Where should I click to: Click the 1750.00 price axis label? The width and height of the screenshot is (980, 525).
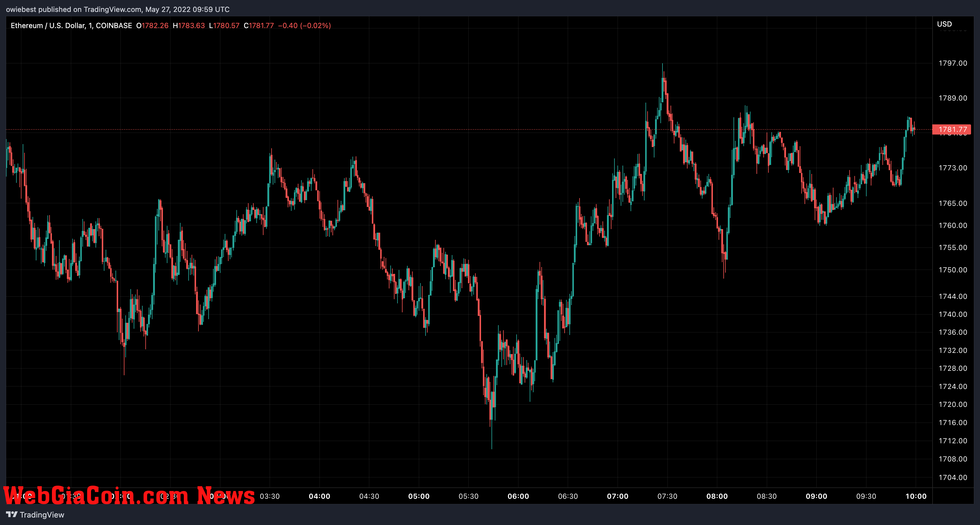click(x=953, y=270)
